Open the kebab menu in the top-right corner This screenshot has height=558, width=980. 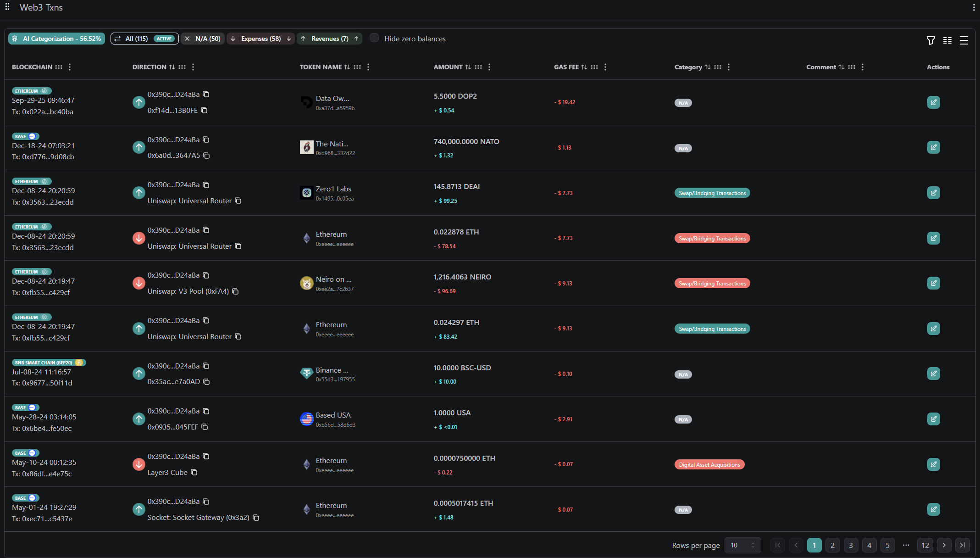click(973, 7)
